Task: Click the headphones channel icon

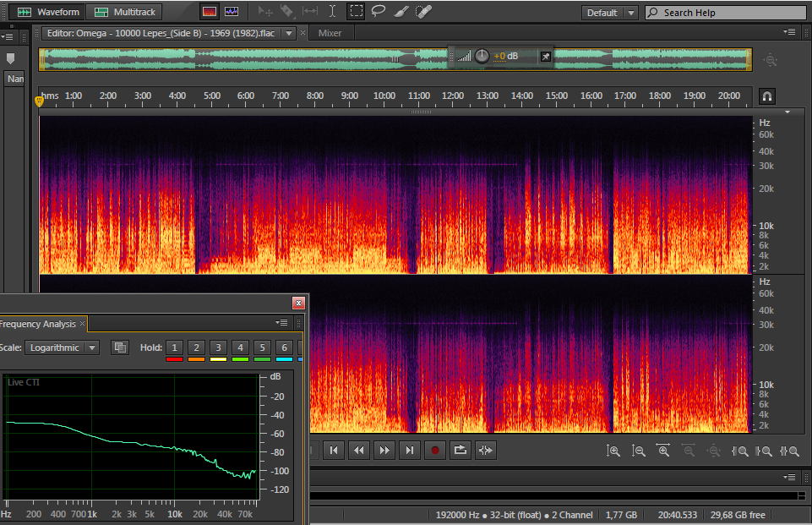Action: pyautogui.click(x=767, y=96)
